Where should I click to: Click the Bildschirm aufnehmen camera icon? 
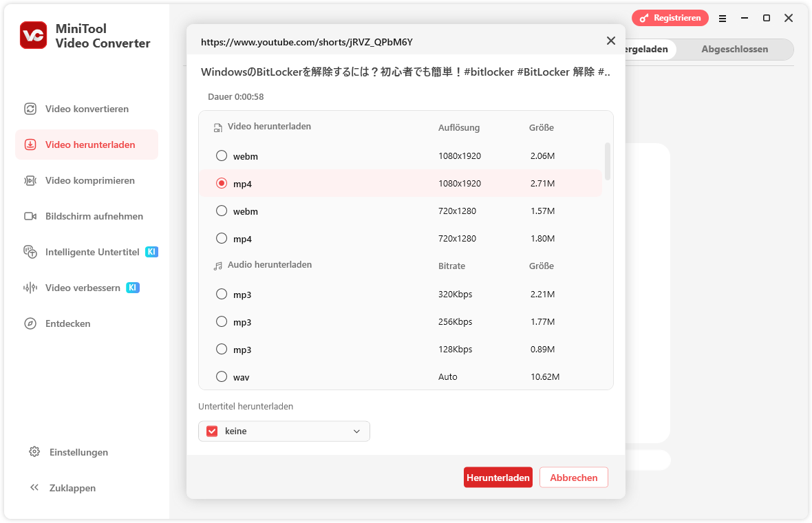pyautogui.click(x=30, y=216)
